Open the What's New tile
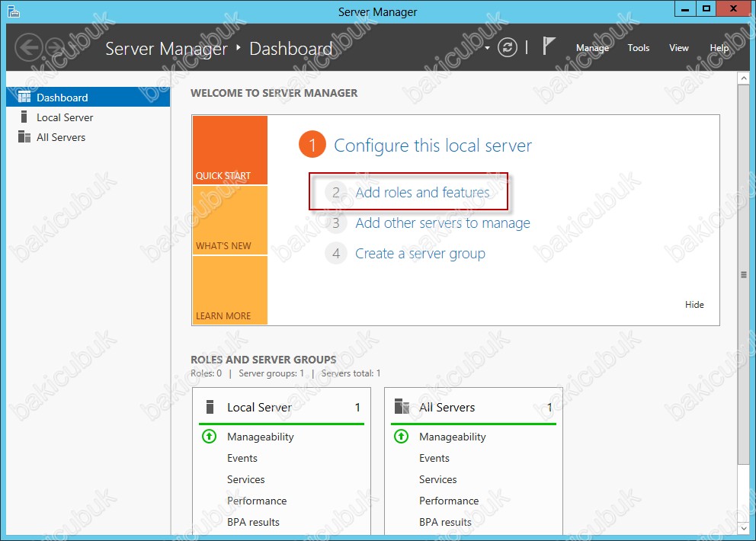Image resolution: width=756 pixels, height=541 pixels. [230, 220]
